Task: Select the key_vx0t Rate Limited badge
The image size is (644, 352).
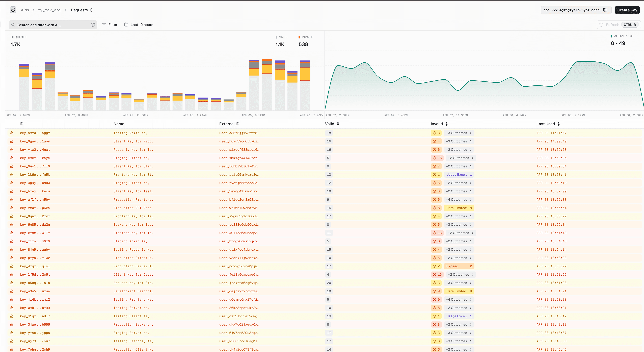Action: coord(460,208)
